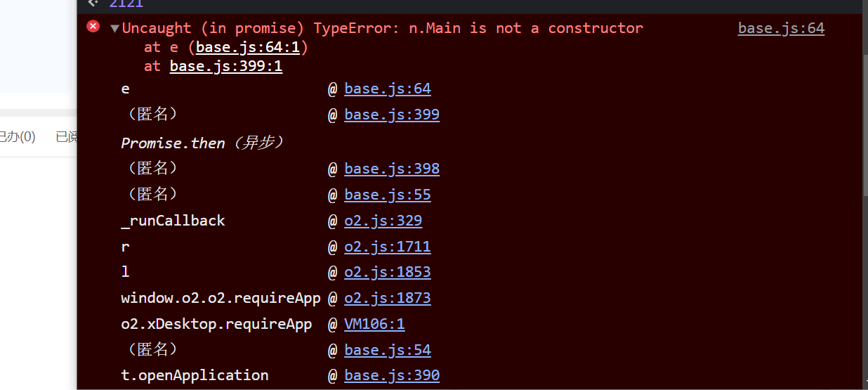Open o2.js:1853 link for function l
Viewport: 868px width, 390px height.
tap(388, 272)
